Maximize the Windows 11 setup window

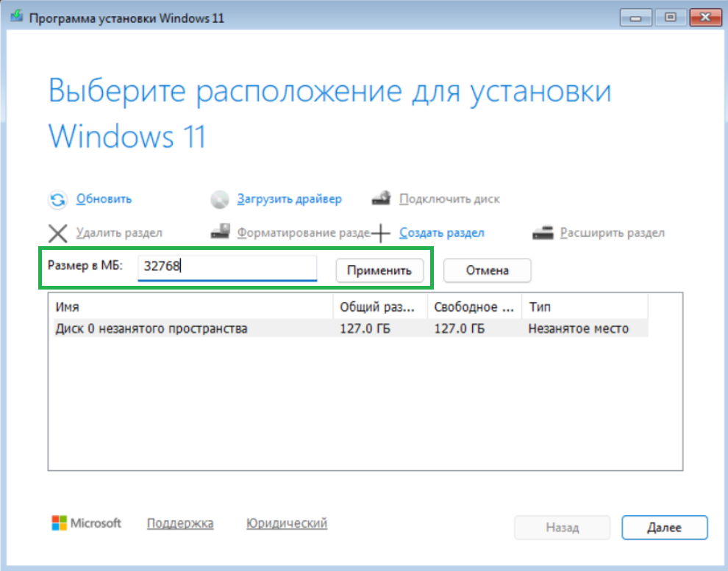tap(670, 18)
